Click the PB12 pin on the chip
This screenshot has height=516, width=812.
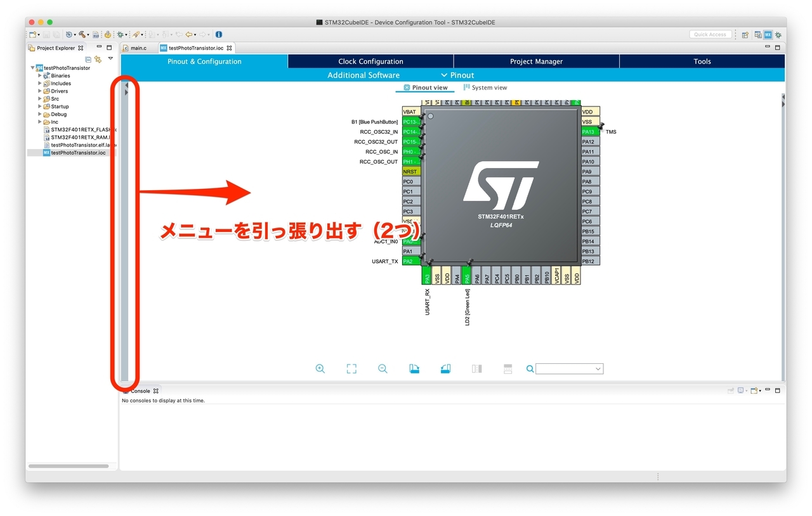click(589, 261)
